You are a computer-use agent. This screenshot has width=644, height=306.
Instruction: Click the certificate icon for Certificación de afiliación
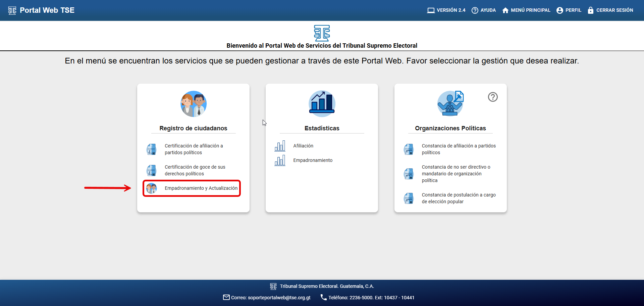tap(151, 149)
